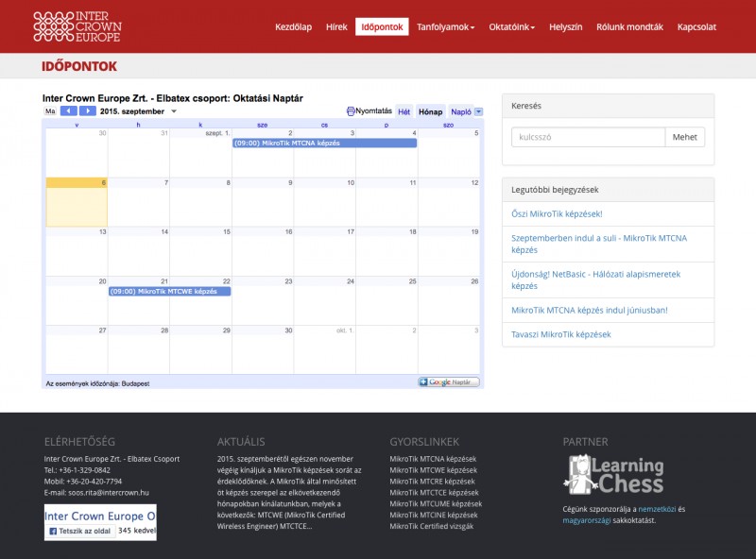Open the Kezdőlap menu item
The image size is (756, 559).
293,27
